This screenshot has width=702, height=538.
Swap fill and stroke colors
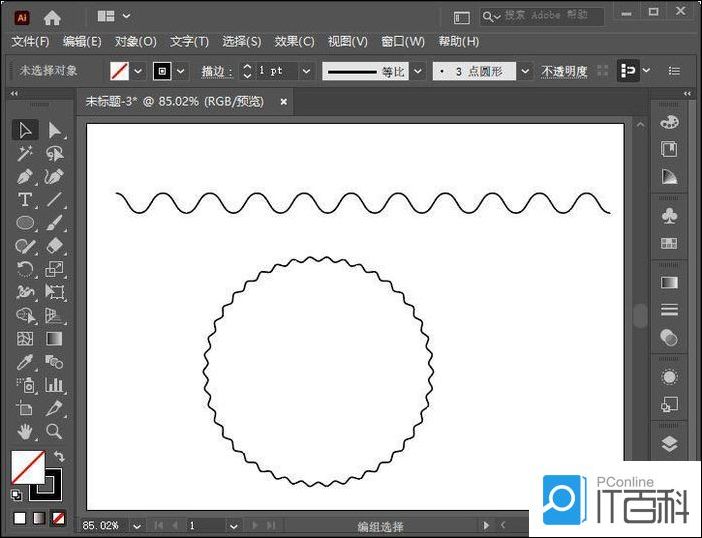(58, 457)
